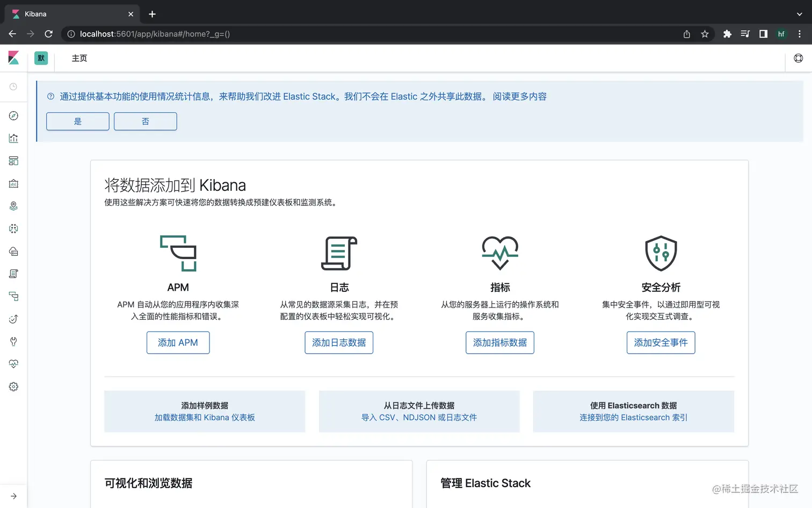Open the browser profile avatar 'hf'
Image resolution: width=812 pixels, height=508 pixels.
point(781,34)
